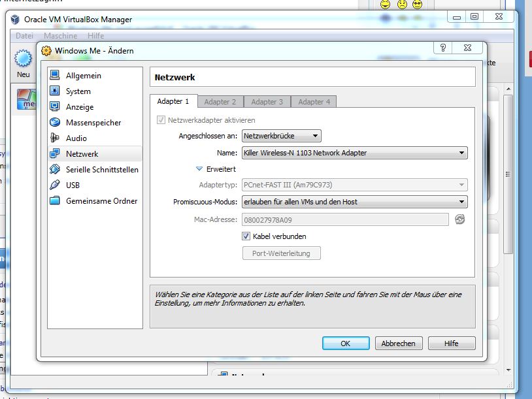Viewport: 532px width, 399px height.
Task: Open the Angeschlossen an dropdown
Action: 282,136
